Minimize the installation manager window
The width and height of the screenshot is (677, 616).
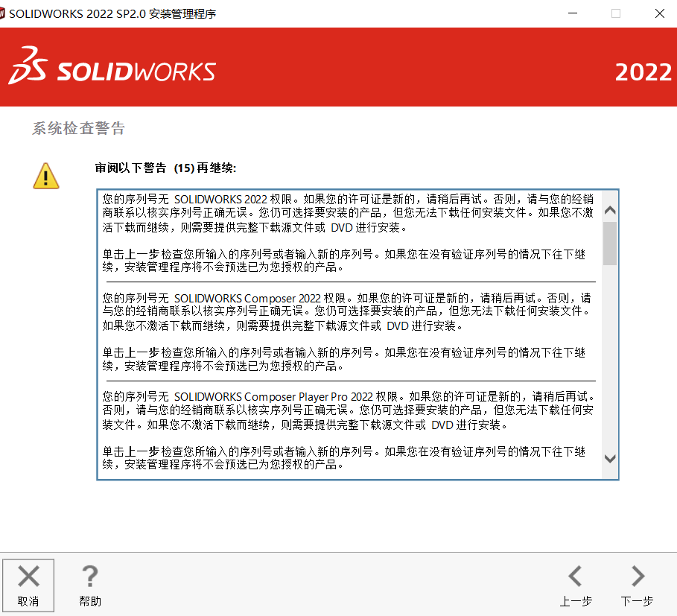point(573,13)
